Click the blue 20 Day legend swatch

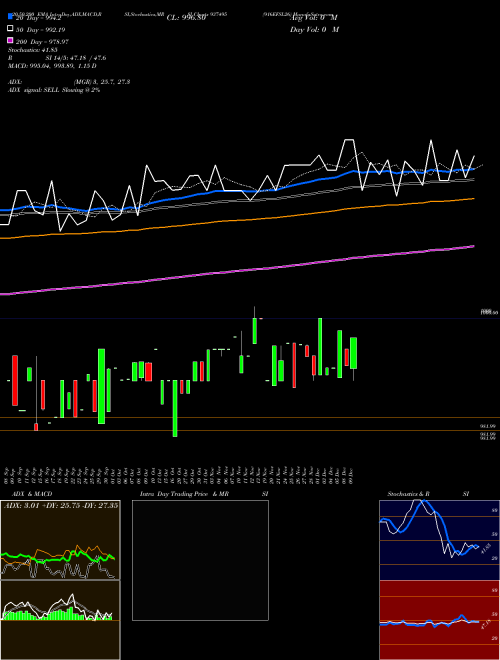(x=10, y=17)
